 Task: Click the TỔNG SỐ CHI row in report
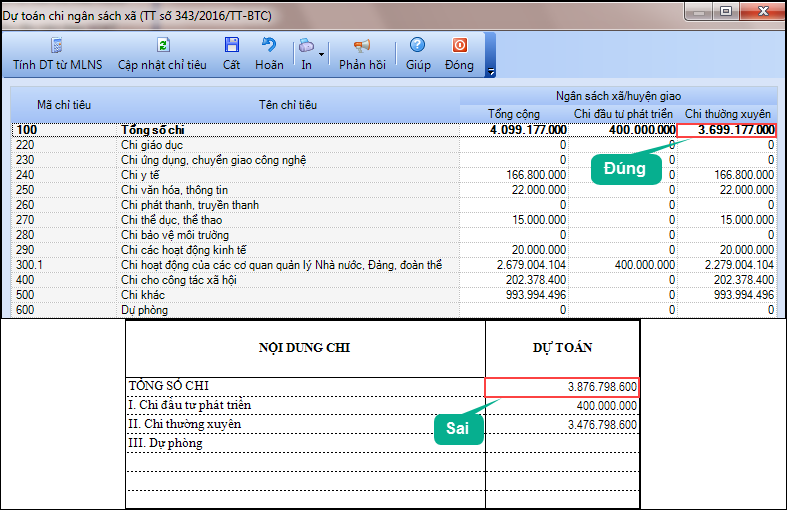click(x=382, y=387)
